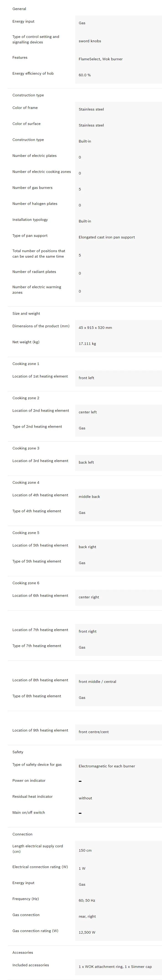Click the 'FlameSelect, Wok burner' features value
The width and height of the screenshot is (162, 980).
point(100,59)
